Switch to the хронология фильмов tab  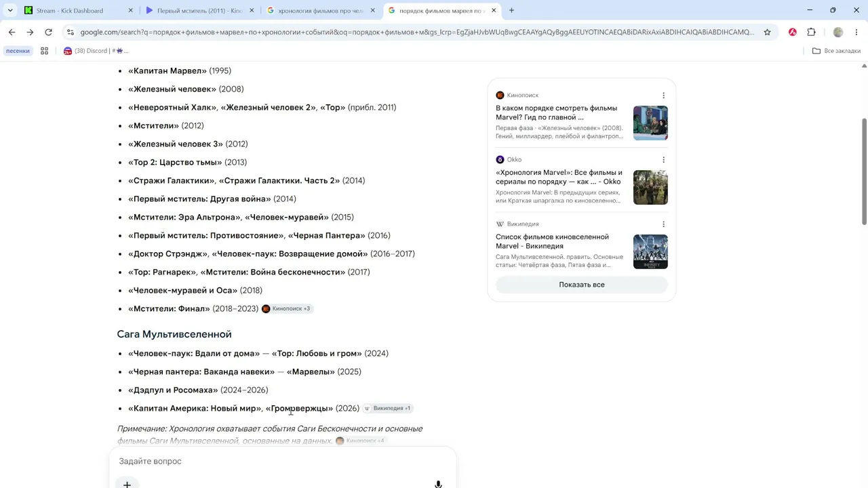321,10
